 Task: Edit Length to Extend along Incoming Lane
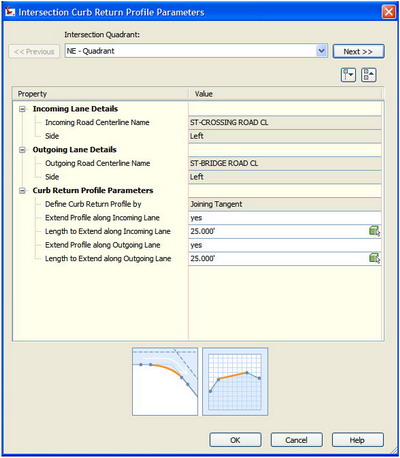[x=279, y=231]
